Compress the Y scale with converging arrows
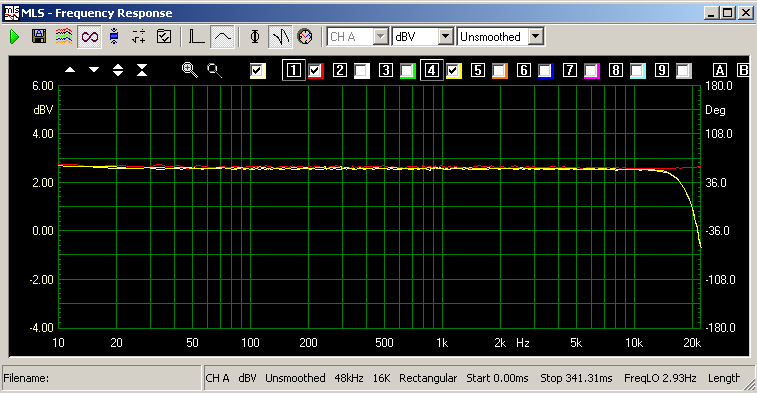 tap(141, 70)
